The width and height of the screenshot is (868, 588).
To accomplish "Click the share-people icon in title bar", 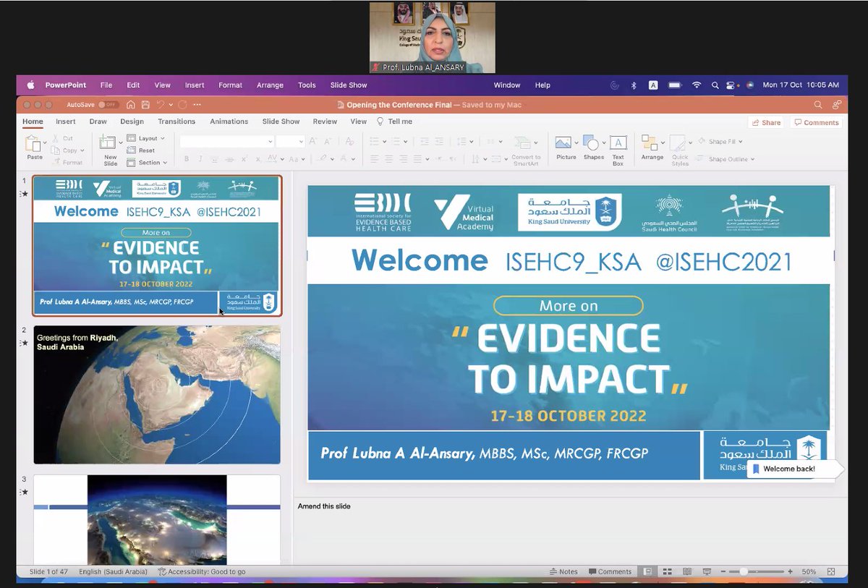I will (x=837, y=105).
